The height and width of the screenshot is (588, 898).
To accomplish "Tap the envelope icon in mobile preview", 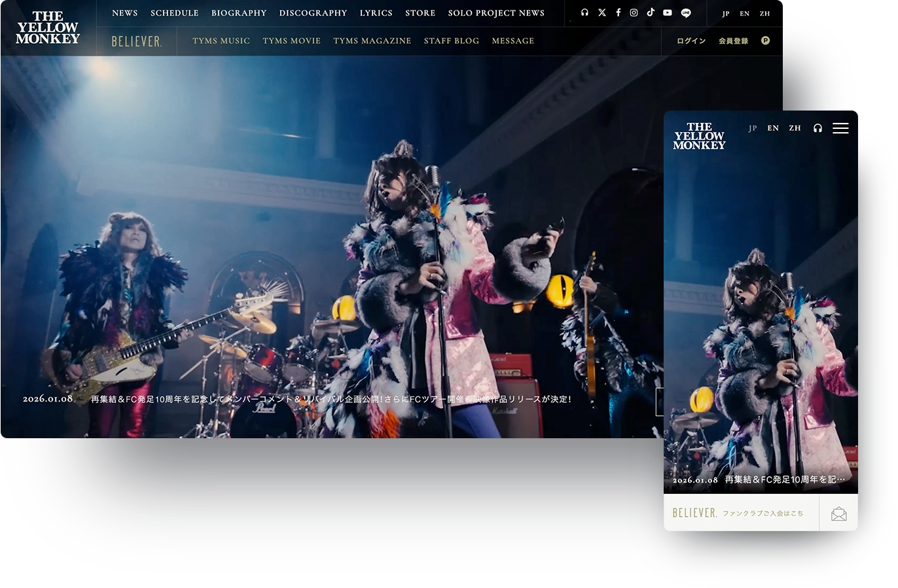I will click(838, 513).
